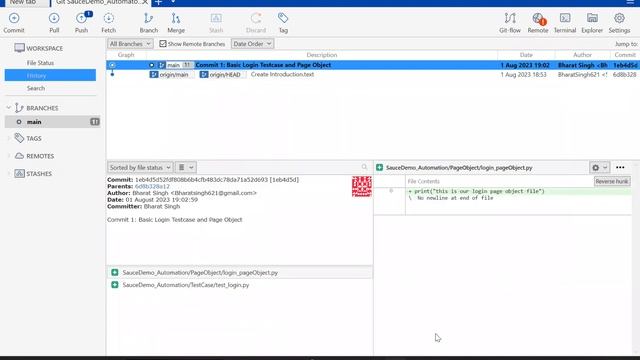
Task: Select the main branch in sidebar
Action: click(x=53, y=122)
